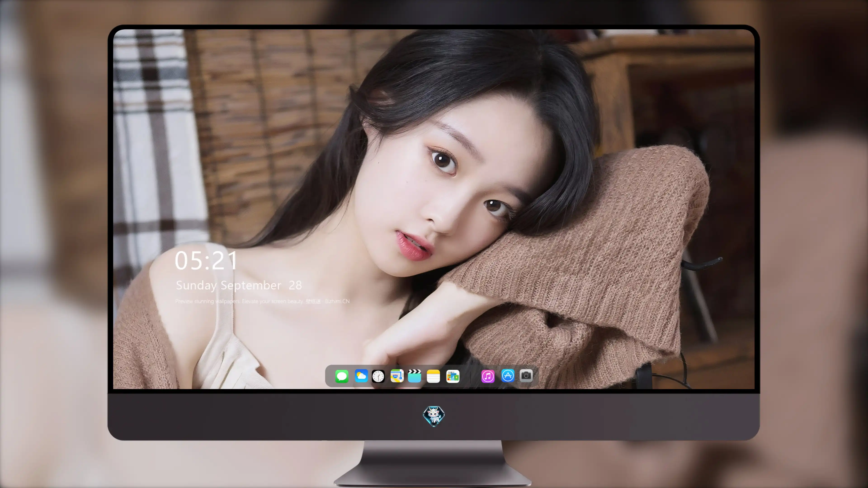Image resolution: width=868 pixels, height=488 pixels.
Task: Open the colorful photo collage app icon
Action: click(x=453, y=376)
